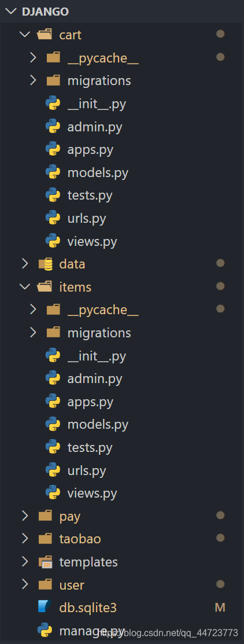Expand the taobao folder chevron

[x=25, y=539]
